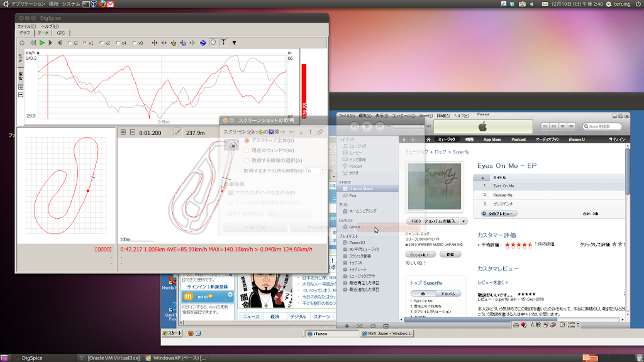Click the blue globe icon in DigSpice toolbar

pyautogui.click(x=203, y=43)
